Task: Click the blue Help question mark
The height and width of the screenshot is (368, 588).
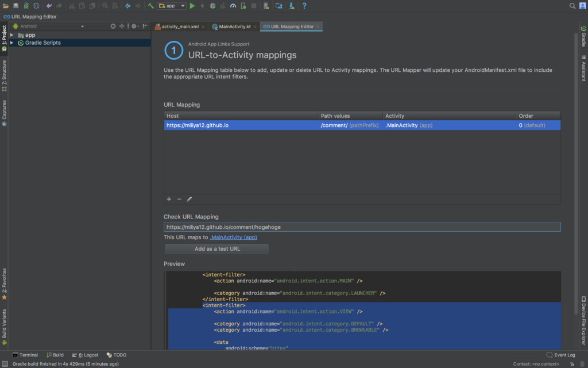Action: tap(304, 6)
